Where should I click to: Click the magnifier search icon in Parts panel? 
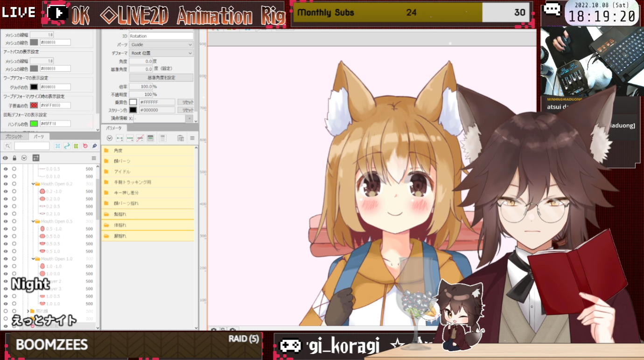(x=8, y=146)
